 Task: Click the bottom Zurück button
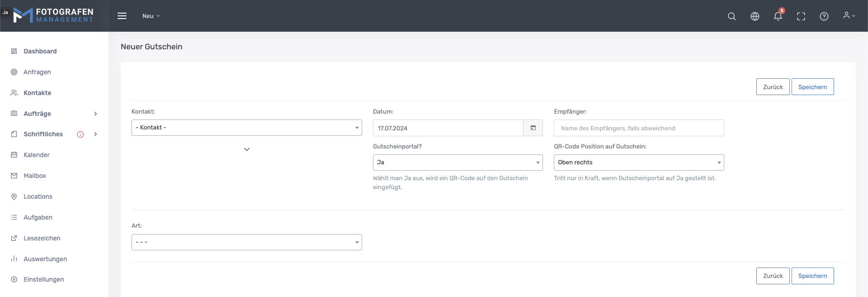click(x=773, y=276)
